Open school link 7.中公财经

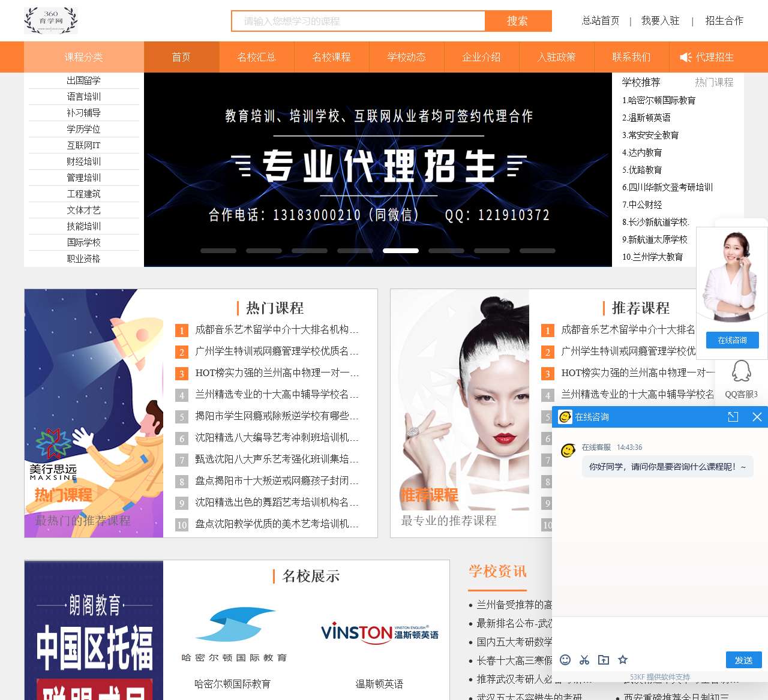[x=642, y=205]
